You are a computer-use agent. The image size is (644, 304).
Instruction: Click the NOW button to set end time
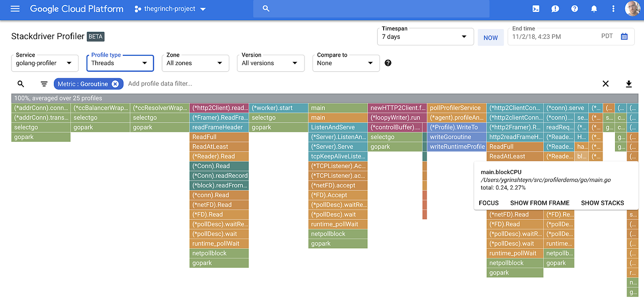click(490, 37)
